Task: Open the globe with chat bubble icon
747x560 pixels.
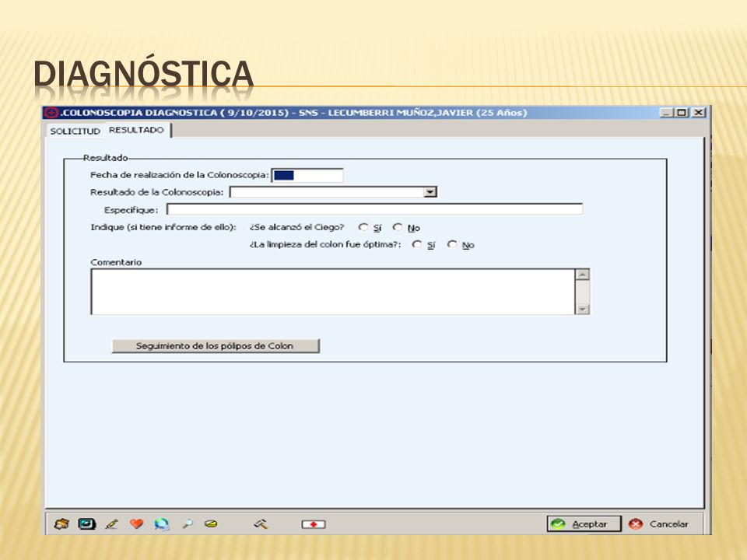Action: click(162, 524)
